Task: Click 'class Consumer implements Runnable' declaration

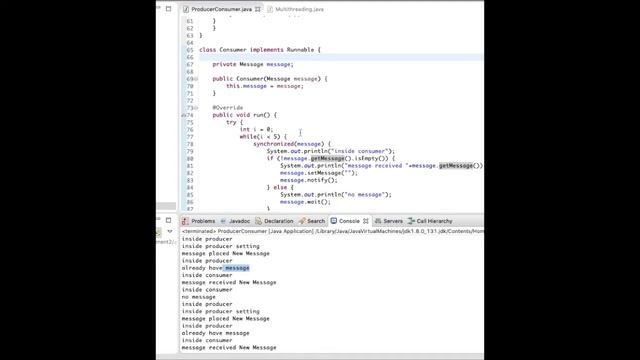Action: 260,50
